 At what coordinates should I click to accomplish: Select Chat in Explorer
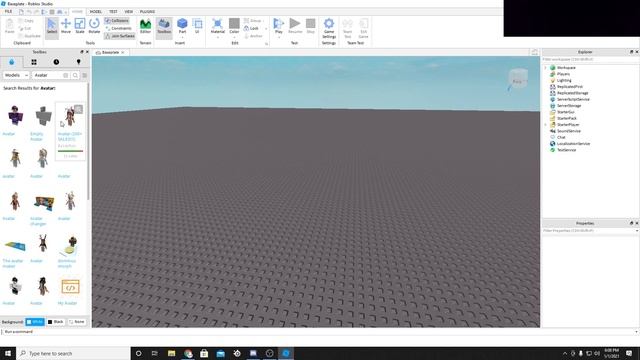click(x=561, y=137)
